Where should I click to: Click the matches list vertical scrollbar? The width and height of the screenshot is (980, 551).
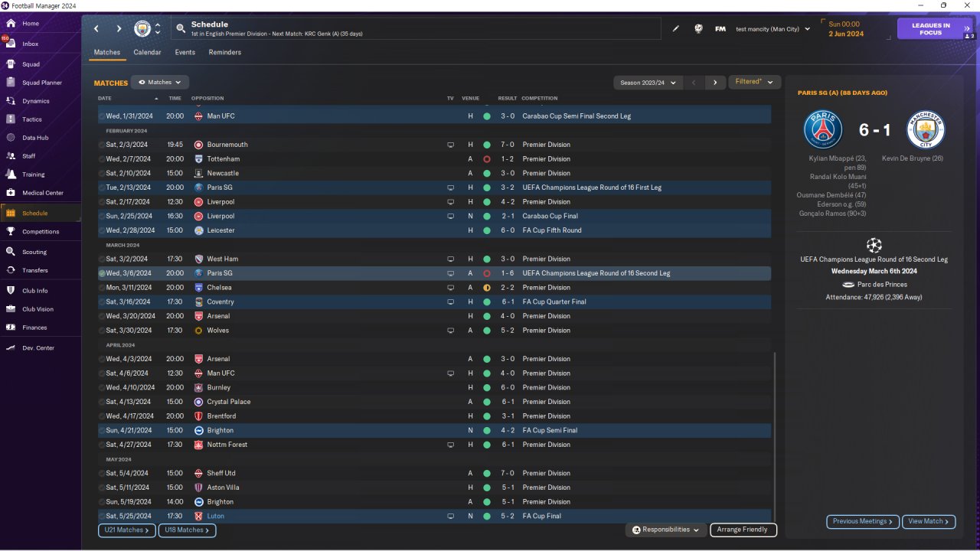(x=775, y=436)
